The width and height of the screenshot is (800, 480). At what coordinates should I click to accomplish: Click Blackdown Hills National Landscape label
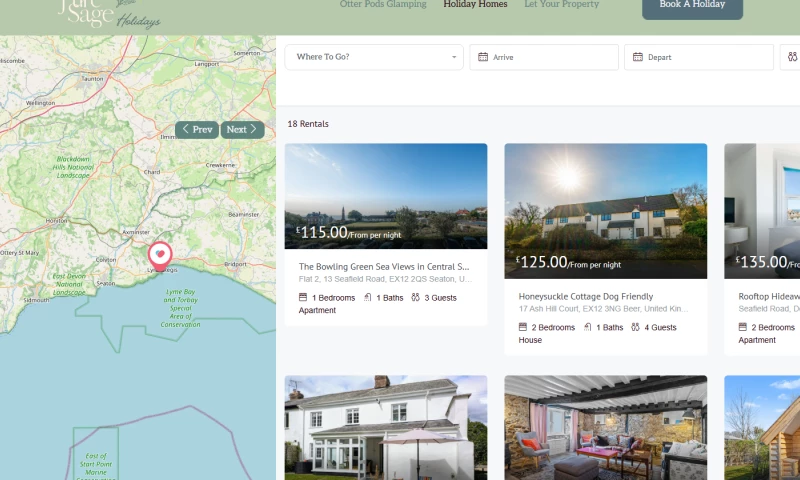tap(73, 167)
